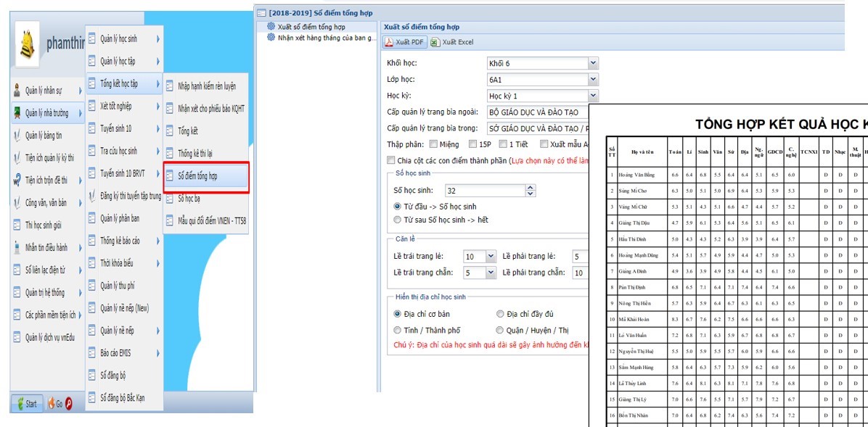Click the Quản lý nhân sự person icon
Screen dimensions: 868x427
point(17,91)
